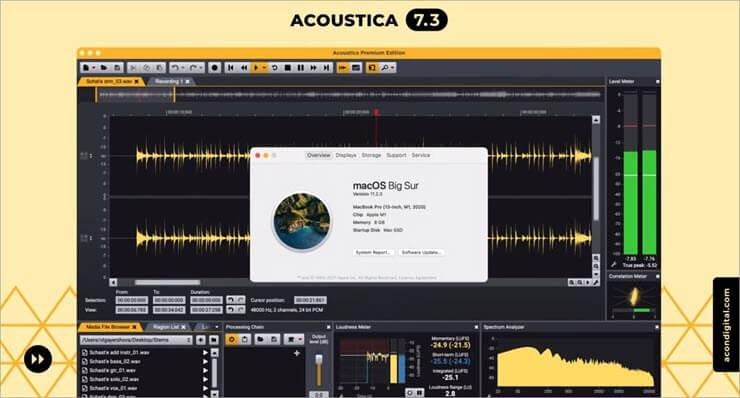This screenshot has width=740, height=398.
Task: Click the Selection From time field
Action: tap(132, 300)
